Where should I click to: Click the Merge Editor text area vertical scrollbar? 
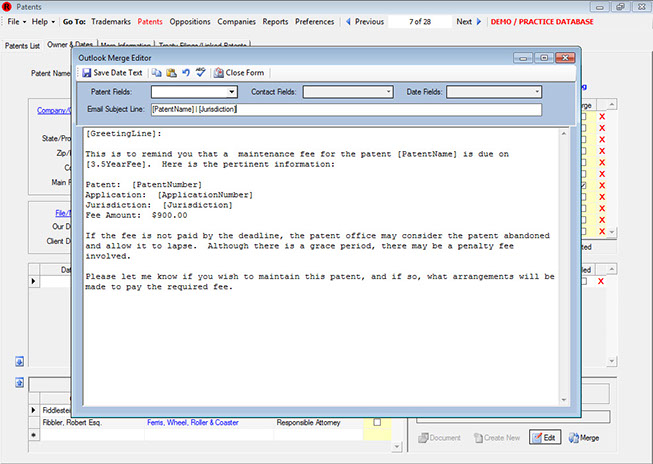[x=563, y=260]
